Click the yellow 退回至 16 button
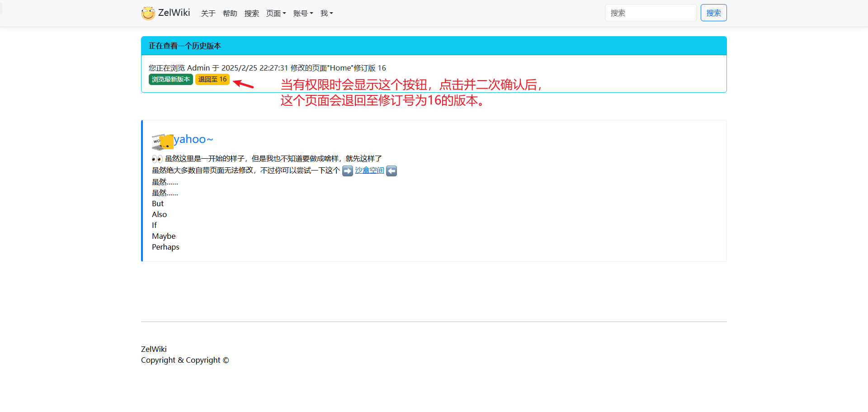Screen dimensions: 868x412 pos(212,80)
